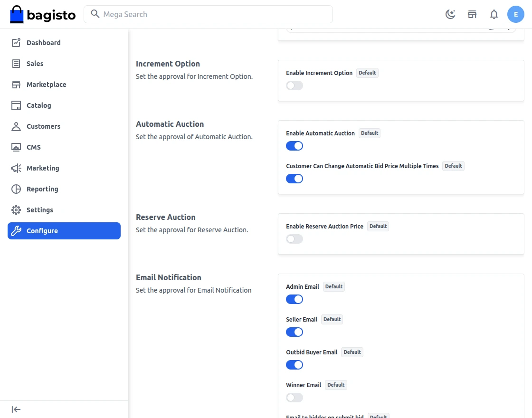Open the Reporting menu label
Image resolution: width=532 pixels, height=418 pixels.
coord(42,189)
